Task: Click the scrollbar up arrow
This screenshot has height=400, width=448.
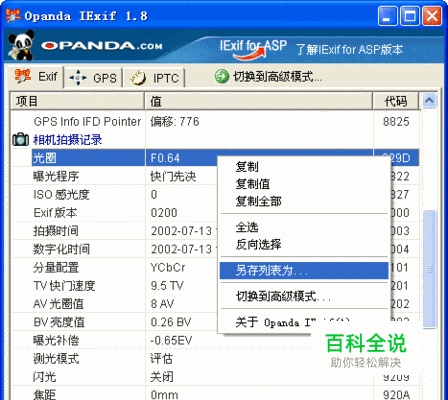Action: point(429,100)
